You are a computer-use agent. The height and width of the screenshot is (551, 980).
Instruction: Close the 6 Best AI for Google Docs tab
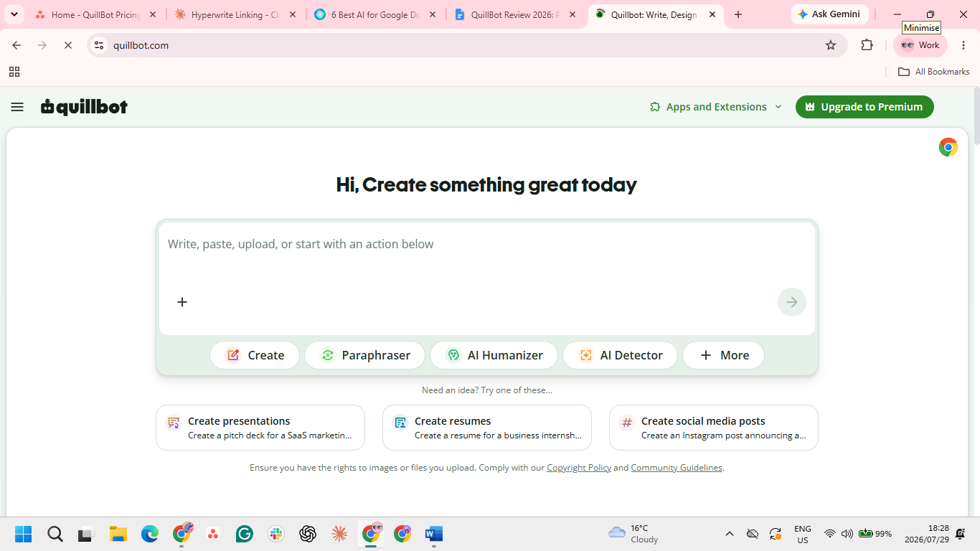pos(432,14)
